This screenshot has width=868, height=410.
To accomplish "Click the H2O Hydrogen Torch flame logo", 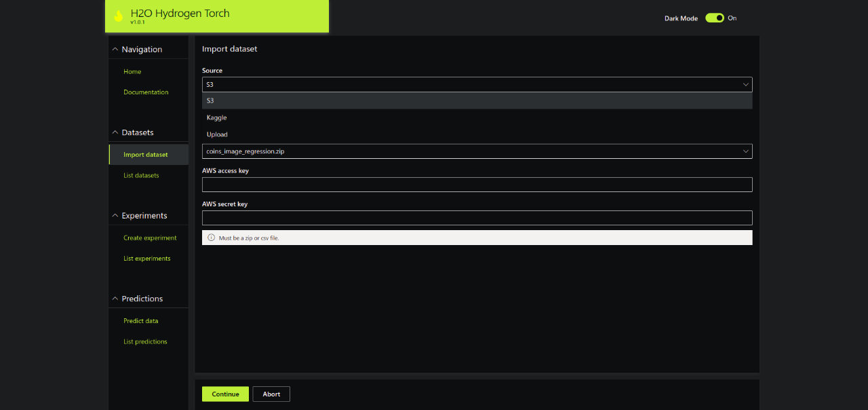I will [119, 16].
